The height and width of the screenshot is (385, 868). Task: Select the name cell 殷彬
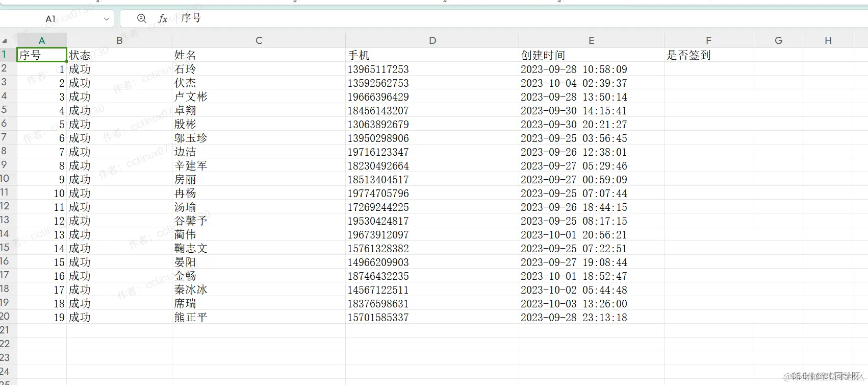(259, 124)
